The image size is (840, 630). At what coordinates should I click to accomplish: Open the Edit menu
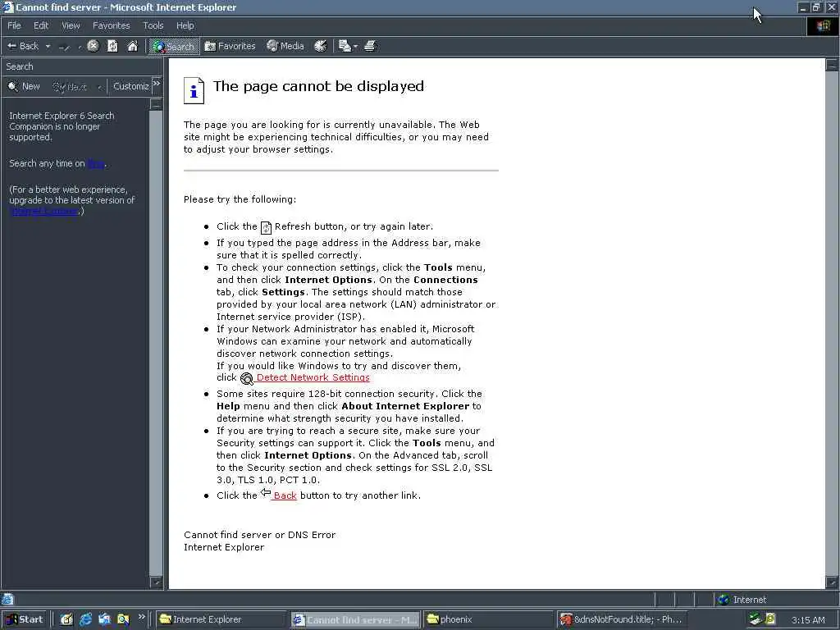(41, 25)
